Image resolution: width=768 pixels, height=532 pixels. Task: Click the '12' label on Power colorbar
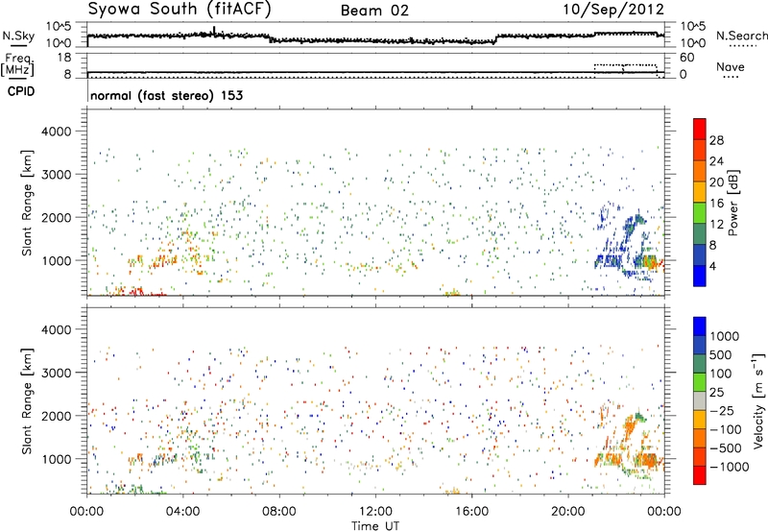click(716, 224)
